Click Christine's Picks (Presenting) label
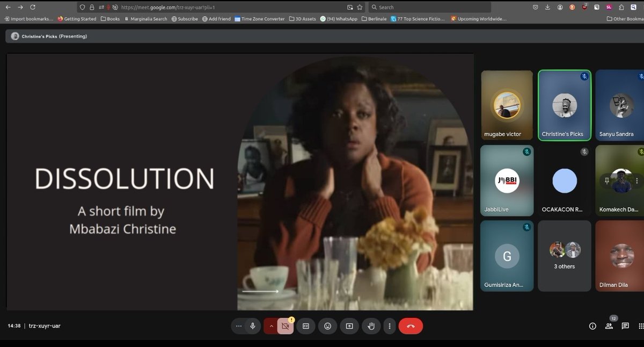Image resolution: width=644 pixels, height=347 pixels. pos(54,37)
